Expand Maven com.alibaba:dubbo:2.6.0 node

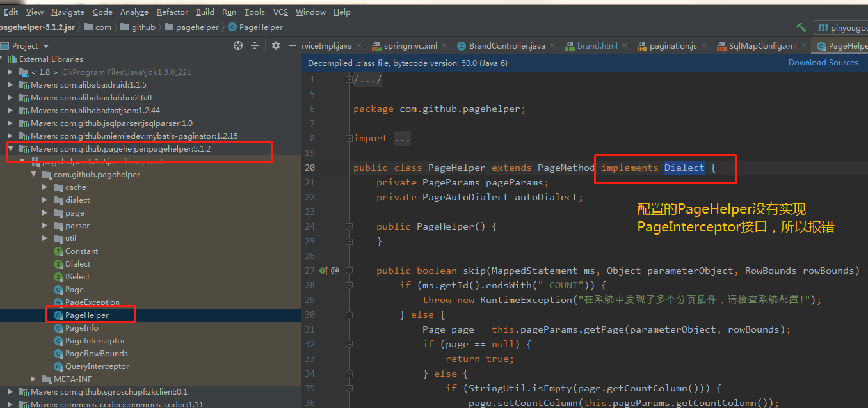pyautogui.click(x=10, y=98)
